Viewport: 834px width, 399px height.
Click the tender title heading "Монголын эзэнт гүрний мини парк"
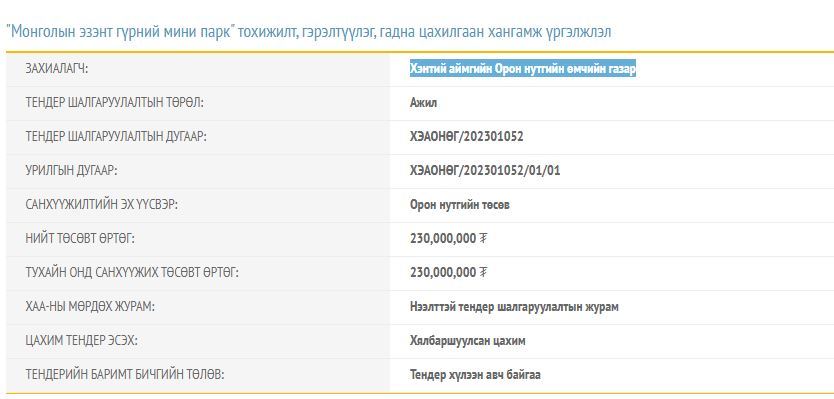(308, 32)
